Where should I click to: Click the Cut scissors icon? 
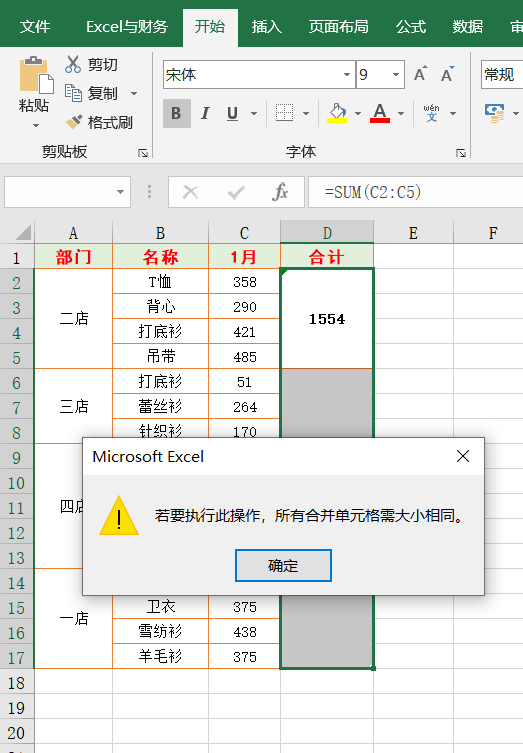[73, 64]
